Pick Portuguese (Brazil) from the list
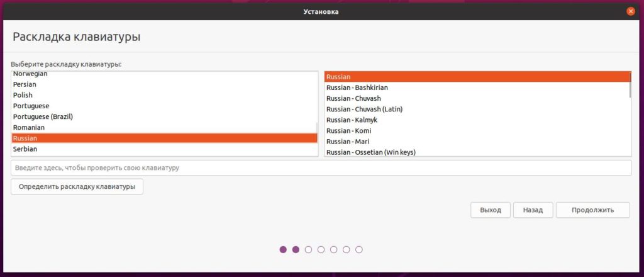This screenshot has width=644, height=277. coord(43,116)
